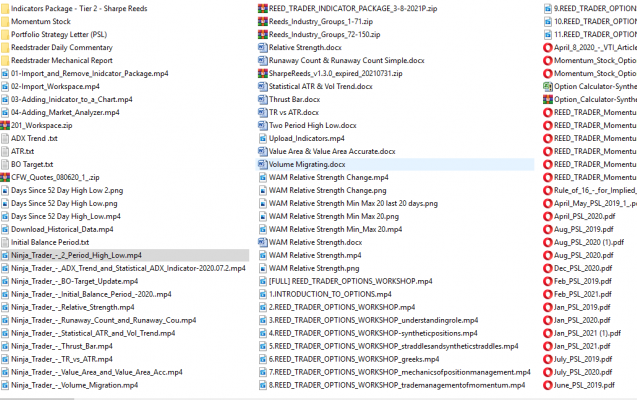The width and height of the screenshot is (637, 400).
Task: Select 6.REED_TRADER_OPTIONS_WORKSHOP_greeks.mp4
Action: 354,359
